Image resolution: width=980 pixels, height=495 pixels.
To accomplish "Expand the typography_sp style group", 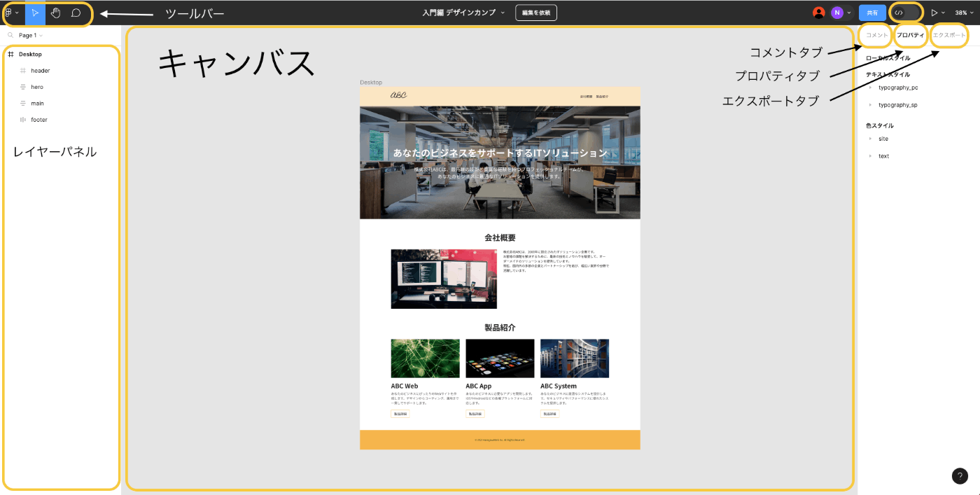I will point(871,104).
